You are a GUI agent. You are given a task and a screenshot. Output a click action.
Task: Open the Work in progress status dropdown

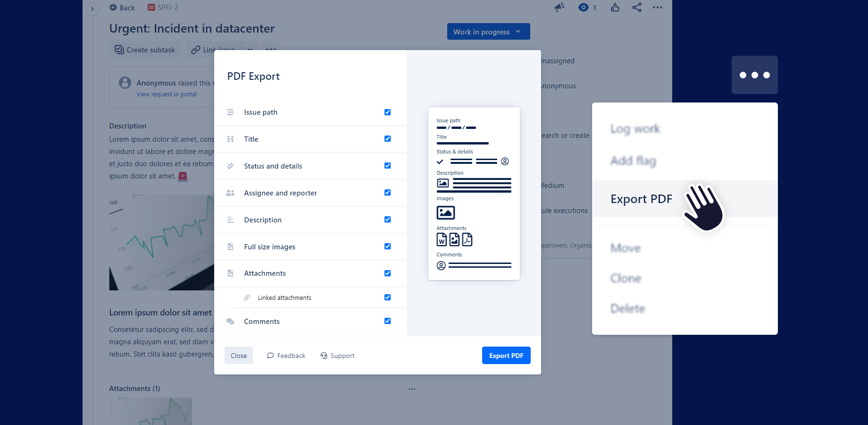pos(488,32)
